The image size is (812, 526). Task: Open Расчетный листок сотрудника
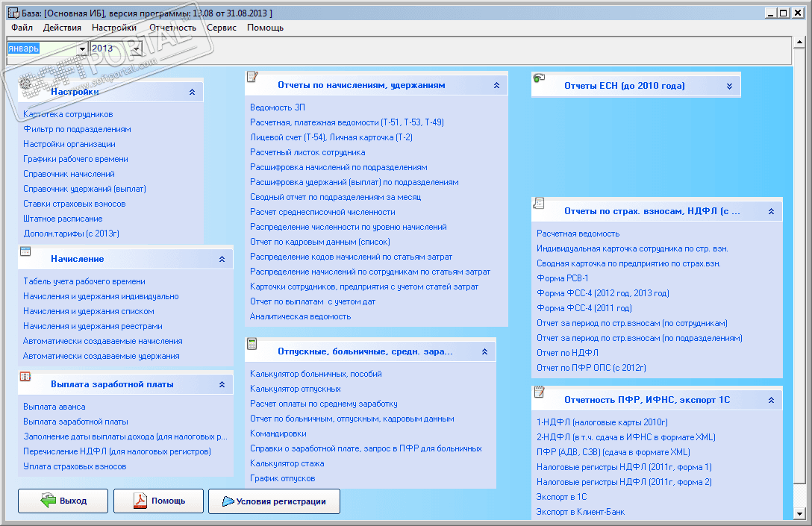[x=307, y=152]
